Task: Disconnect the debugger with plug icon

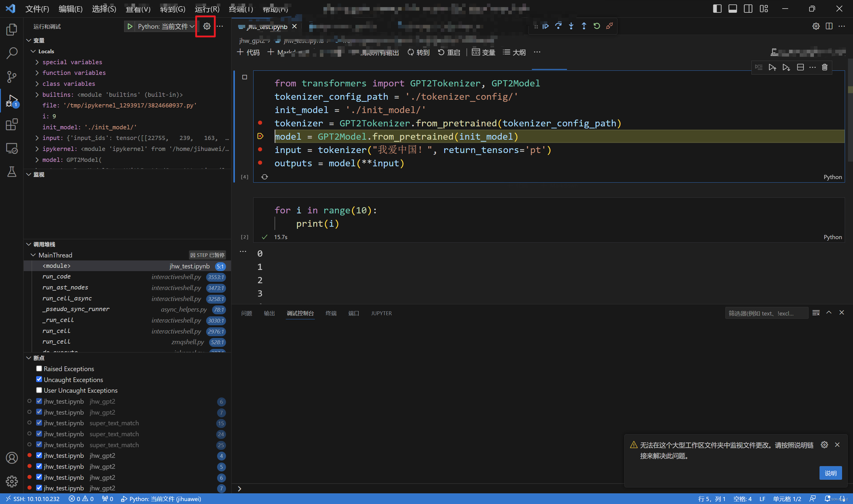Action: click(609, 26)
